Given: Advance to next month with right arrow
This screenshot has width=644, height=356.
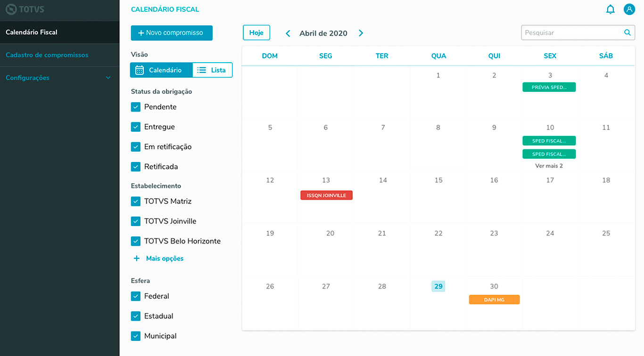Looking at the screenshot, I should pos(361,33).
